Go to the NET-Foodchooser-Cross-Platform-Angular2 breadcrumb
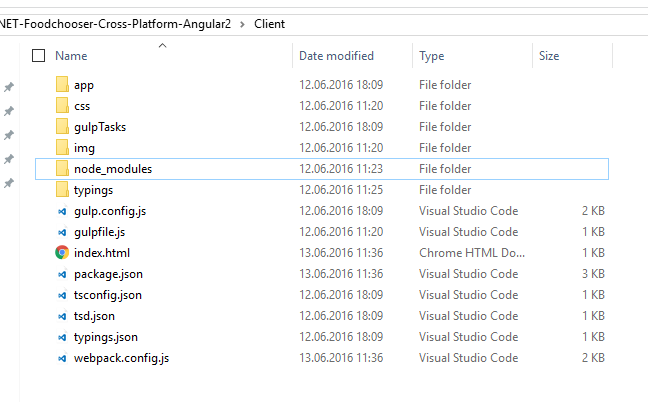Viewport: 648px width, 402px height. (115, 24)
